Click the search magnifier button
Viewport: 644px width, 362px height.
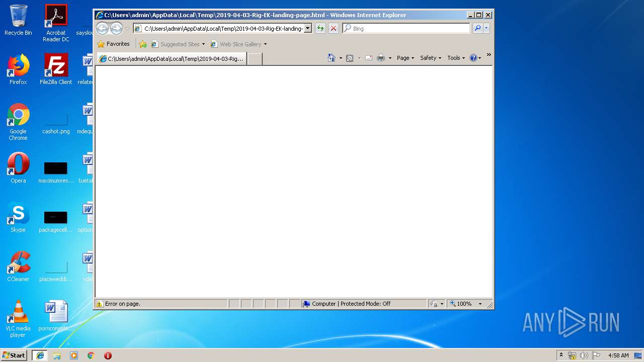coord(477,29)
